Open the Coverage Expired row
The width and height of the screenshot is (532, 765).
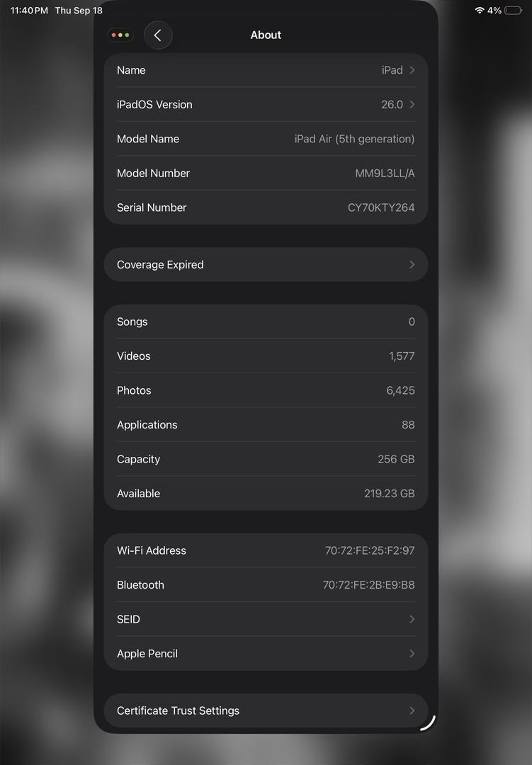[x=266, y=264]
